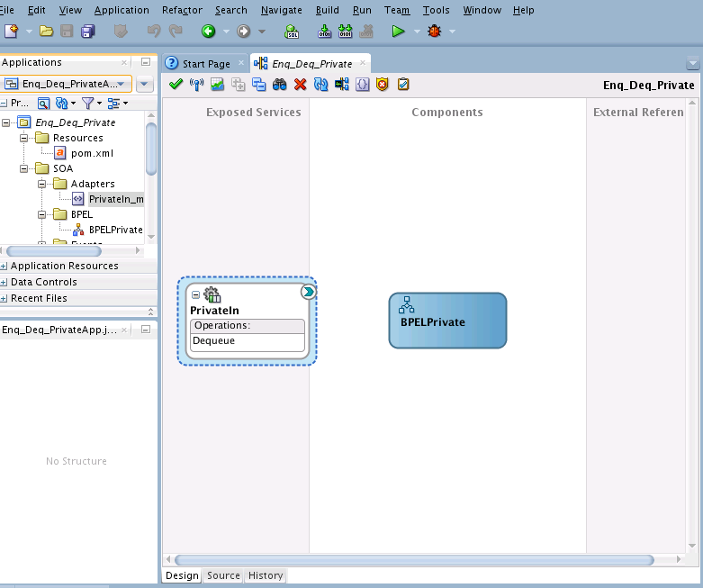Click the red Delete X icon
Screen dimensions: 703x588
tap(301, 85)
